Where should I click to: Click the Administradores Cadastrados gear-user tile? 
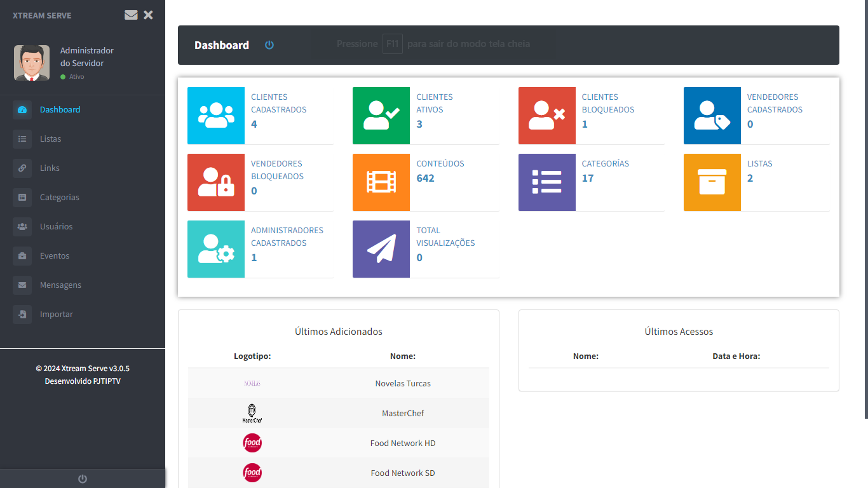[216, 249]
